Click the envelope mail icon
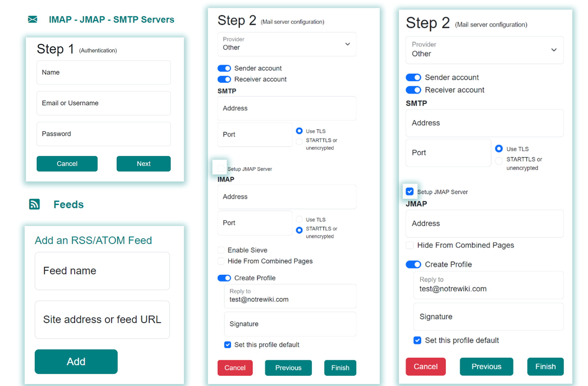Image resolution: width=588 pixels, height=386 pixels. point(33,20)
